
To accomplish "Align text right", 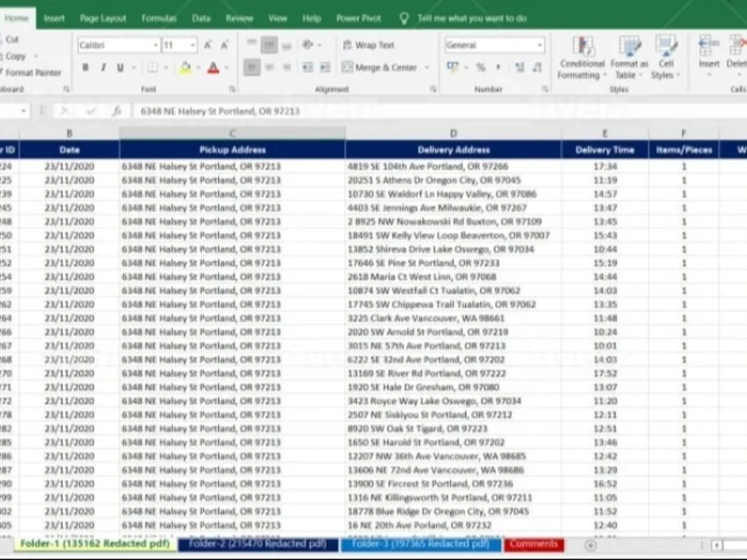I will pyautogui.click(x=286, y=67).
